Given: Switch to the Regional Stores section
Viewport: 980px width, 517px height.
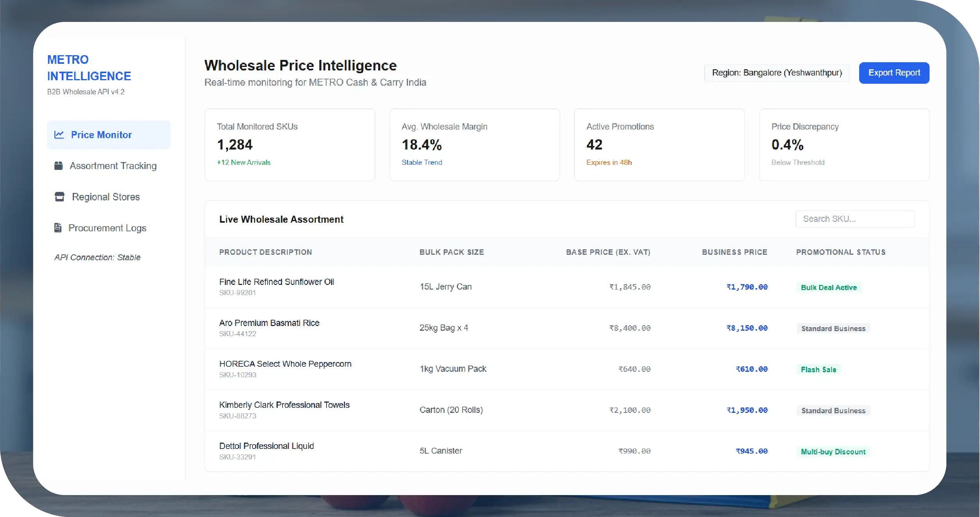Looking at the screenshot, I should (106, 197).
